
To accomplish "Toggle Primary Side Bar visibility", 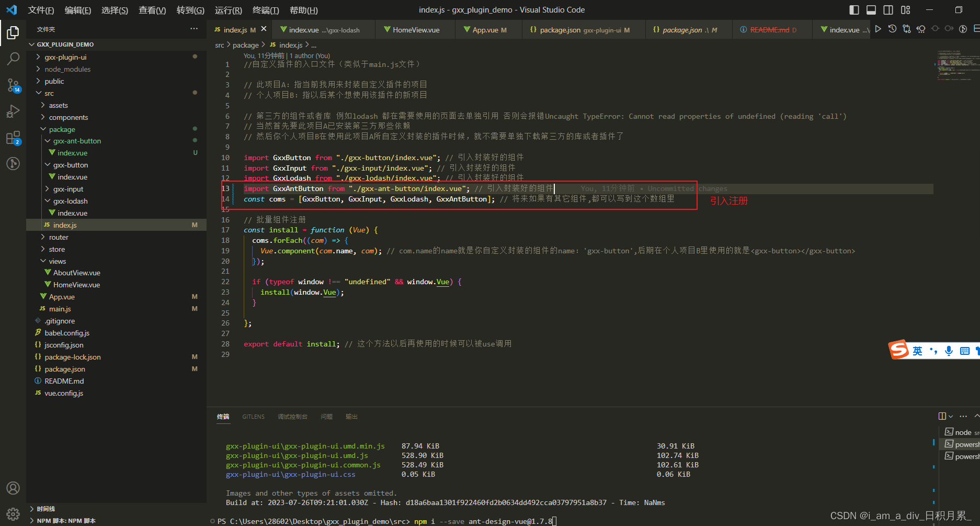I will click(854, 10).
